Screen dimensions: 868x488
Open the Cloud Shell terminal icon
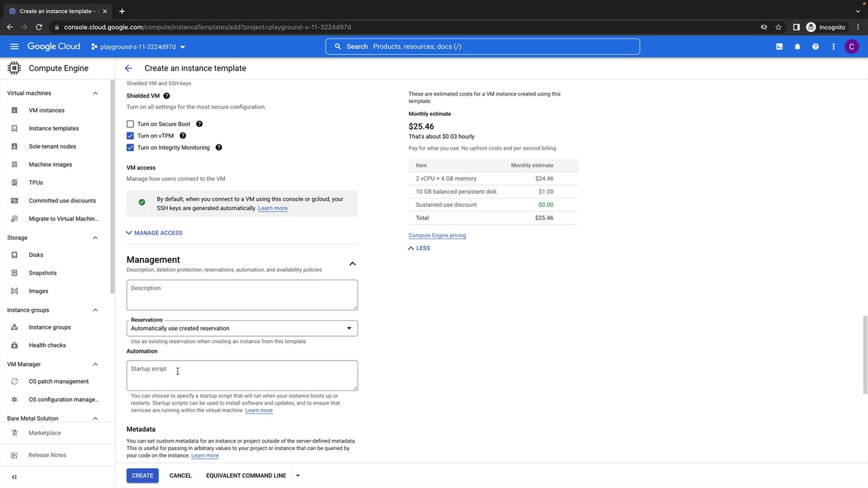pos(779,47)
